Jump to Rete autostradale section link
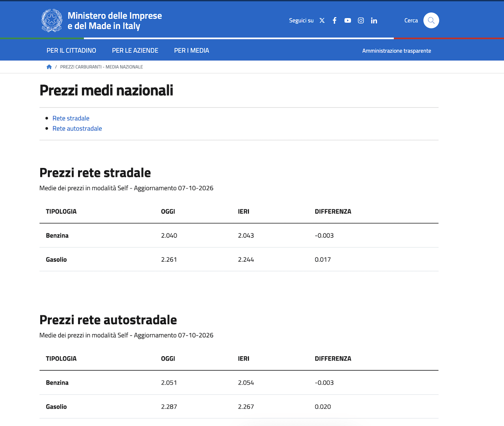Viewport: 504px width, 426px height. [77, 128]
